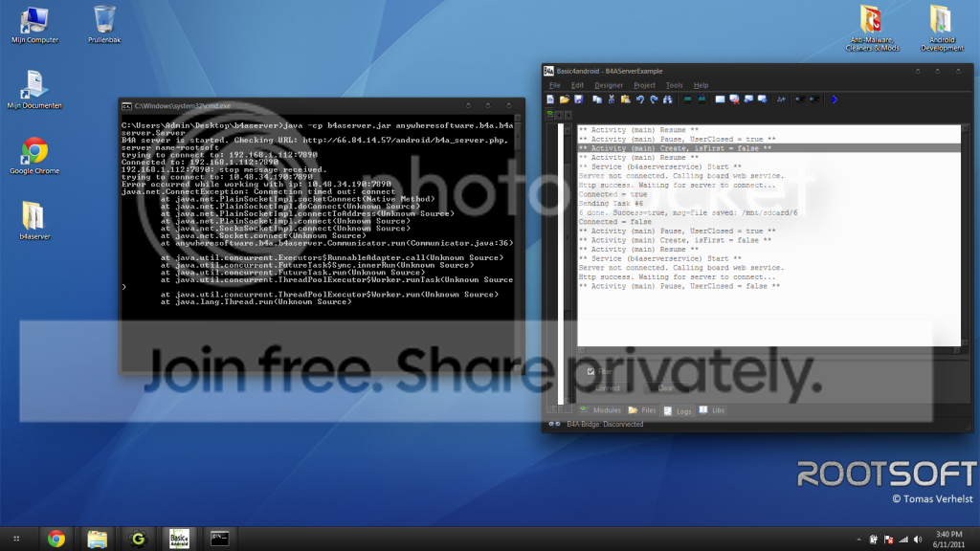Click the green G gear app in the taskbar

(x=138, y=539)
